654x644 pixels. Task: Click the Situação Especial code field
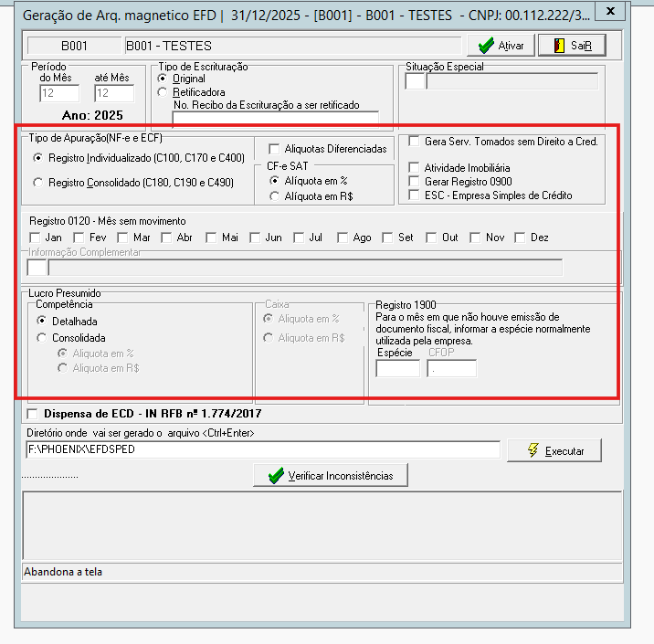(415, 81)
